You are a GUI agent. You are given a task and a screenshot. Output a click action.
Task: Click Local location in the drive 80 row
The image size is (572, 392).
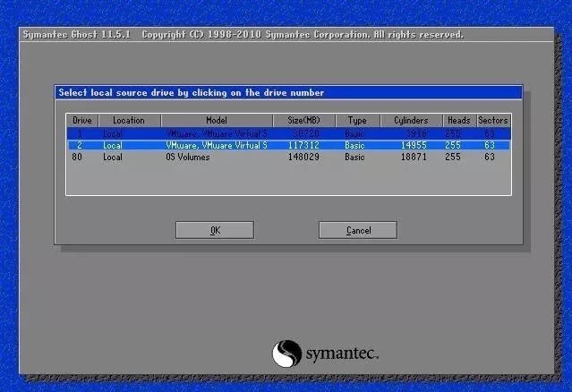(113, 158)
